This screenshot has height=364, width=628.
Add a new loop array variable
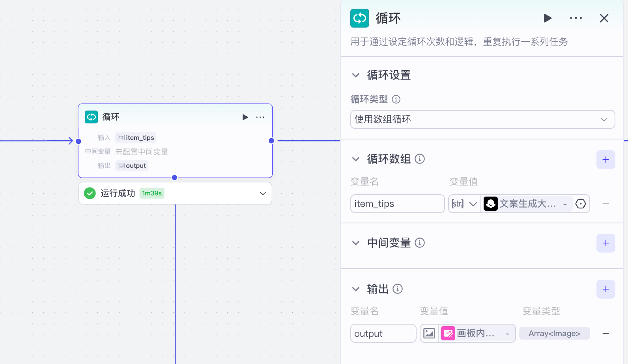coord(606,160)
